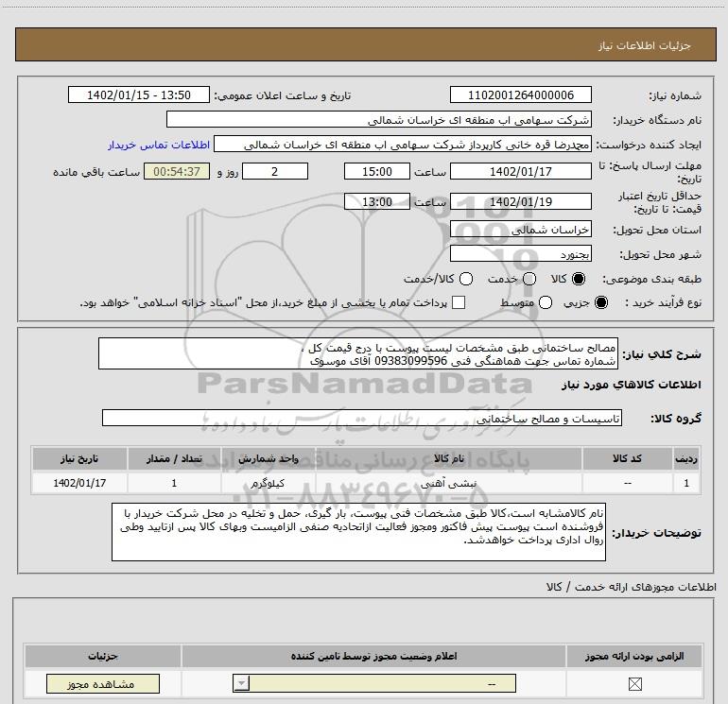This screenshot has width=728, height=704.
Task: Click the goods group field
Action: pos(362,418)
